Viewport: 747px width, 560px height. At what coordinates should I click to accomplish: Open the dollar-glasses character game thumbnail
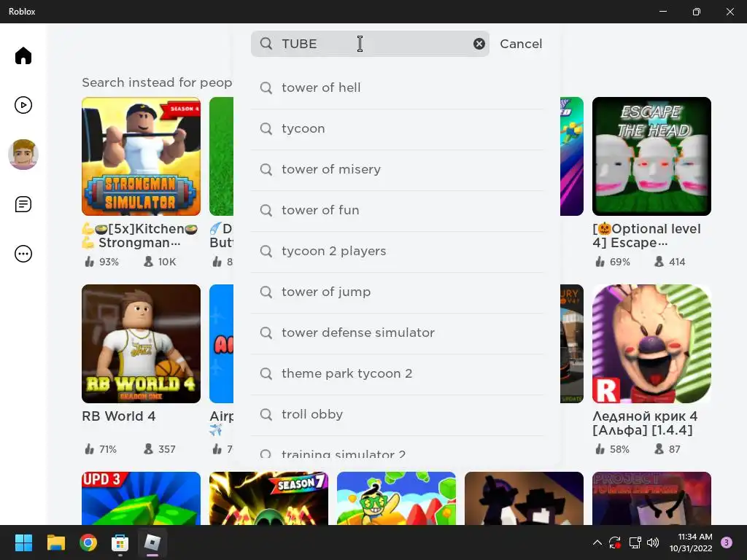[396, 498]
